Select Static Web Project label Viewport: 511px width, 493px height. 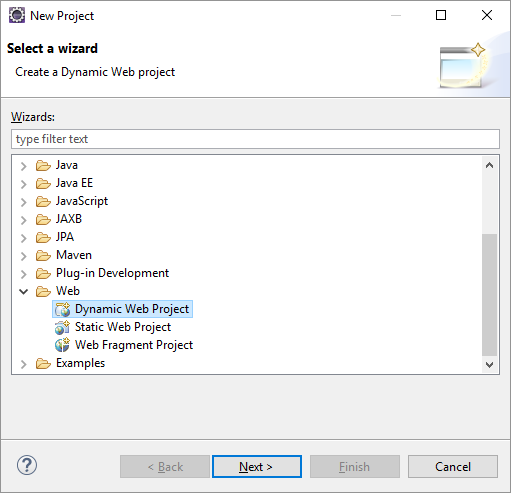[x=123, y=327]
